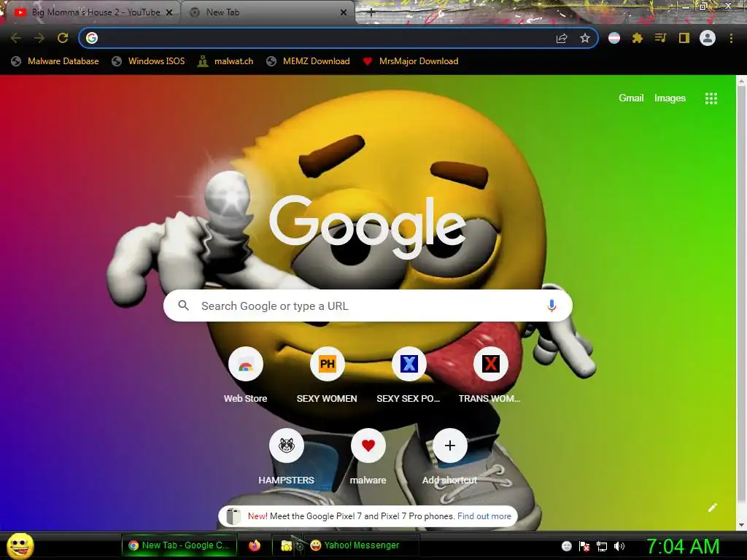Click the page scrollbar up arrow
Image resolution: width=747 pixels, height=560 pixels.
[x=741, y=81]
